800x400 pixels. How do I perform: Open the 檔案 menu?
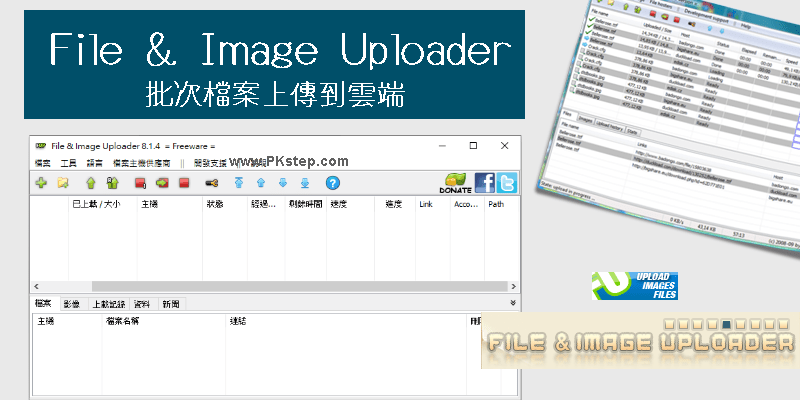click(43, 163)
